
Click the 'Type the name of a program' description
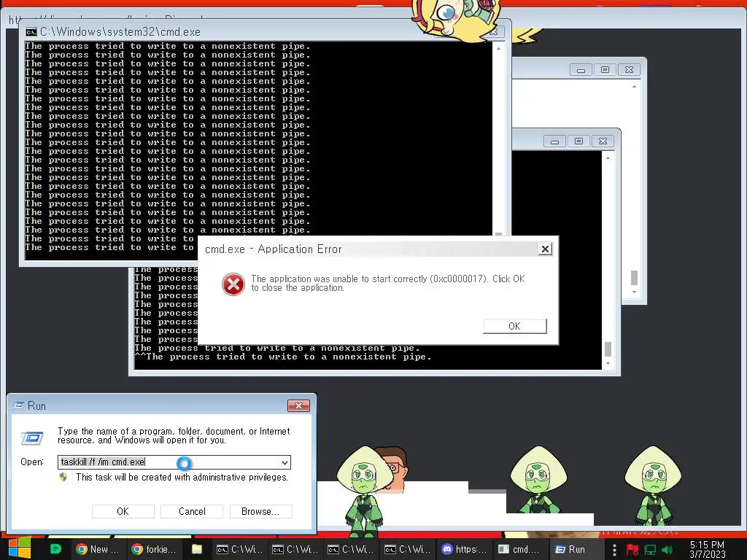174,436
